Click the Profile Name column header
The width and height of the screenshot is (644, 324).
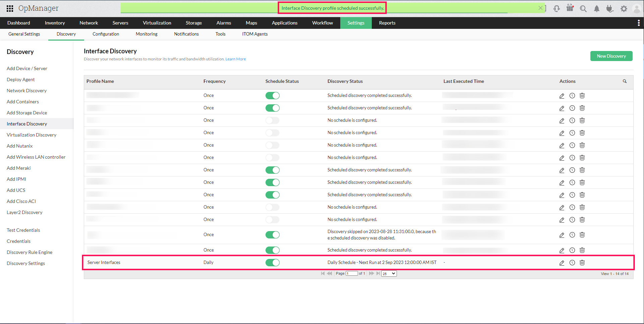(100, 81)
